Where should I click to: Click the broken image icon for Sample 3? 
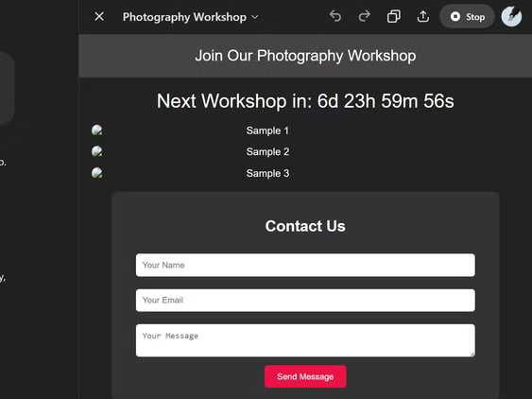click(x=96, y=172)
